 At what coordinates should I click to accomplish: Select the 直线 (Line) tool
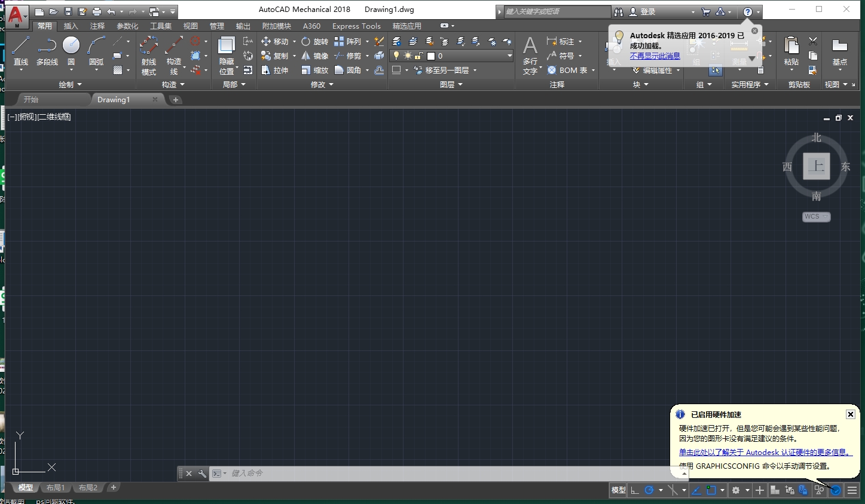(20, 51)
